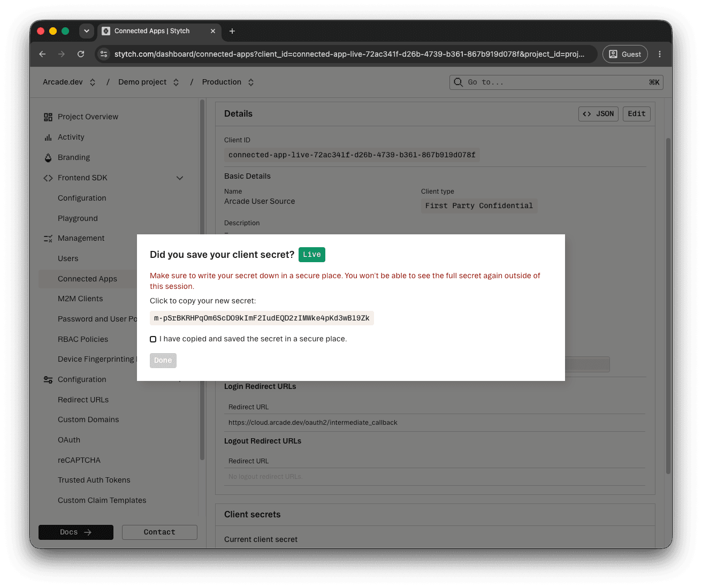Image resolution: width=702 pixels, height=588 pixels.
Task: Click the Done button in the dialog
Action: click(163, 361)
